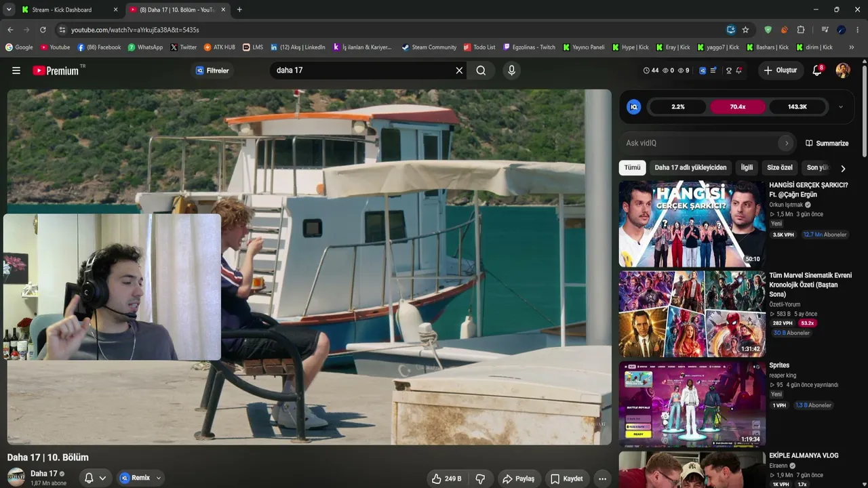Reload the current page
The height and width of the screenshot is (488, 868).
click(x=43, y=30)
